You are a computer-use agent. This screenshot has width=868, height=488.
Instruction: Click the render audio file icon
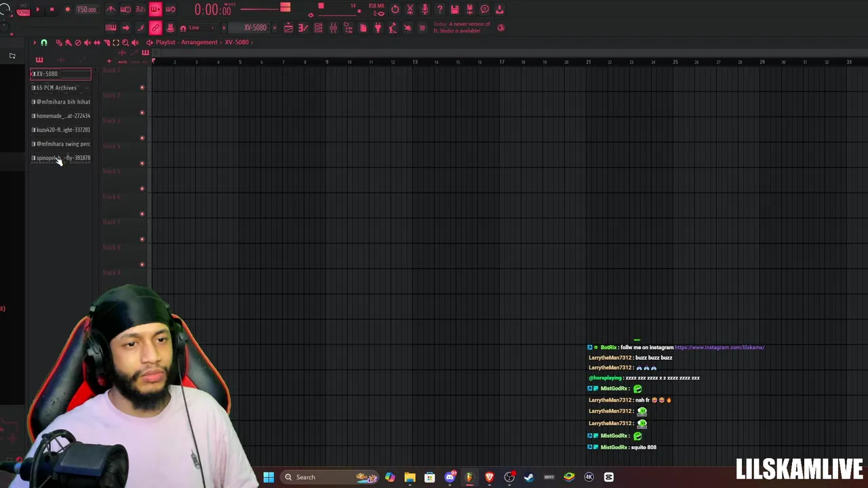(x=469, y=9)
